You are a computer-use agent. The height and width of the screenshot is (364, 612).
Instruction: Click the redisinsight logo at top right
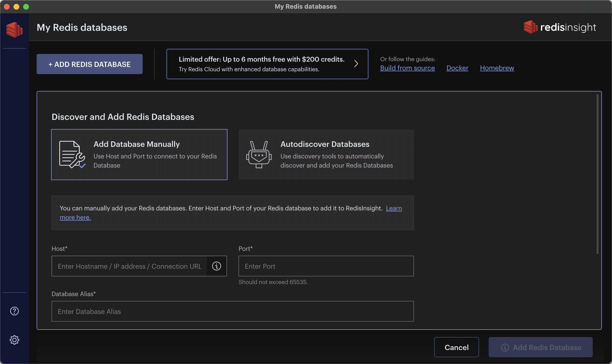click(559, 27)
